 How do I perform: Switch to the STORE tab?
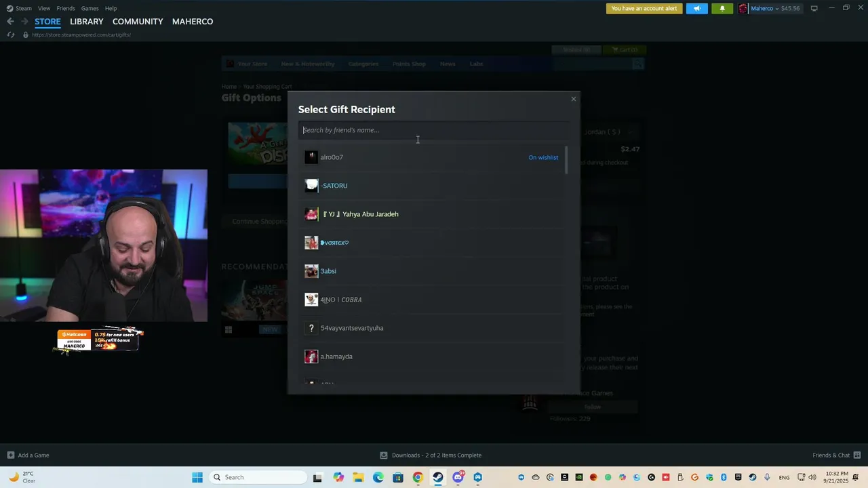[x=47, y=22]
